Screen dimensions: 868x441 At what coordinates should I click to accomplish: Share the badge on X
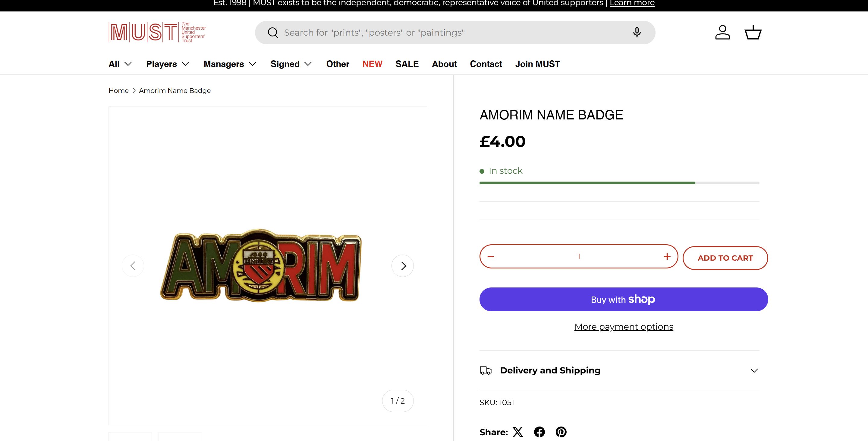[x=518, y=432]
